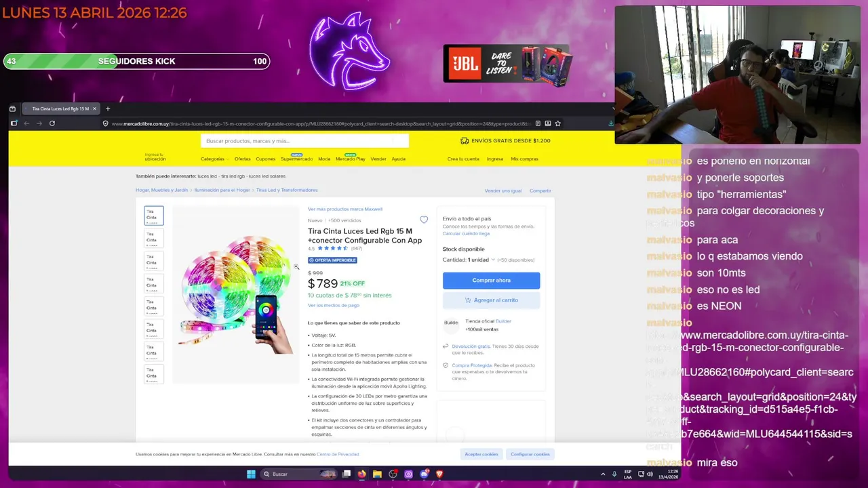Open the browser tab list button
Image resolution: width=868 pixels, height=488 pixels.
pos(12,108)
